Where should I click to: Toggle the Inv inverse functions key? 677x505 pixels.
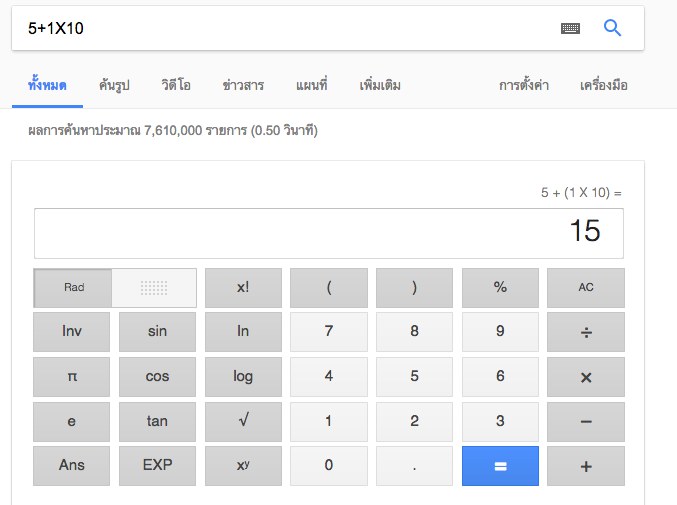[72, 331]
